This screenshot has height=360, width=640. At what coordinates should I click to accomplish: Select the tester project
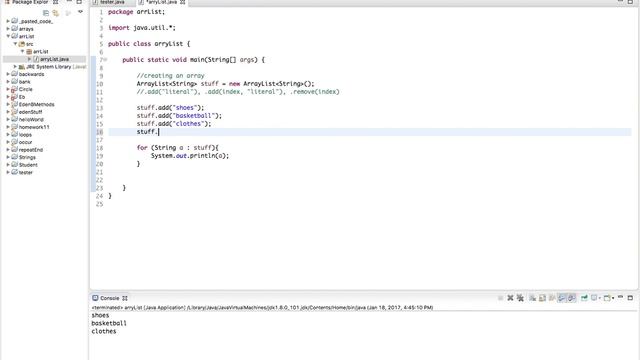click(25, 172)
